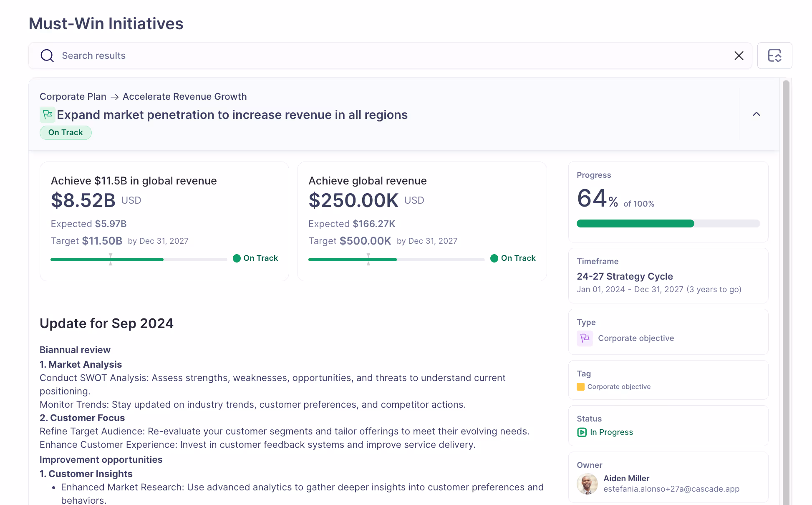This screenshot has width=812, height=505.
Task: Click the vertical scrollbar on the right
Action: (785, 250)
